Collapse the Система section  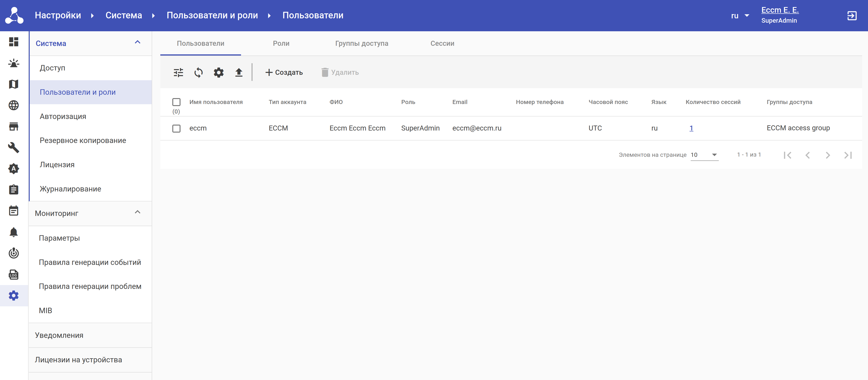pyautogui.click(x=137, y=42)
